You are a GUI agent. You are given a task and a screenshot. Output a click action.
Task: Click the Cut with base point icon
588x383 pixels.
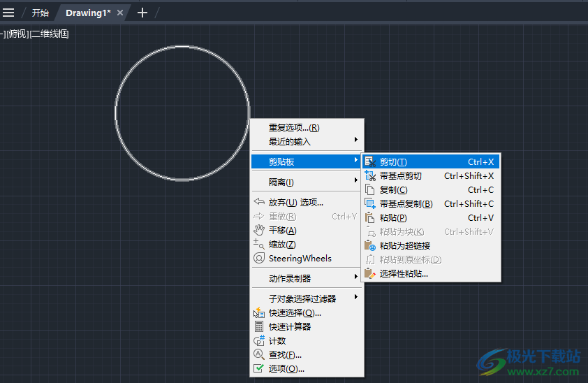(370, 175)
